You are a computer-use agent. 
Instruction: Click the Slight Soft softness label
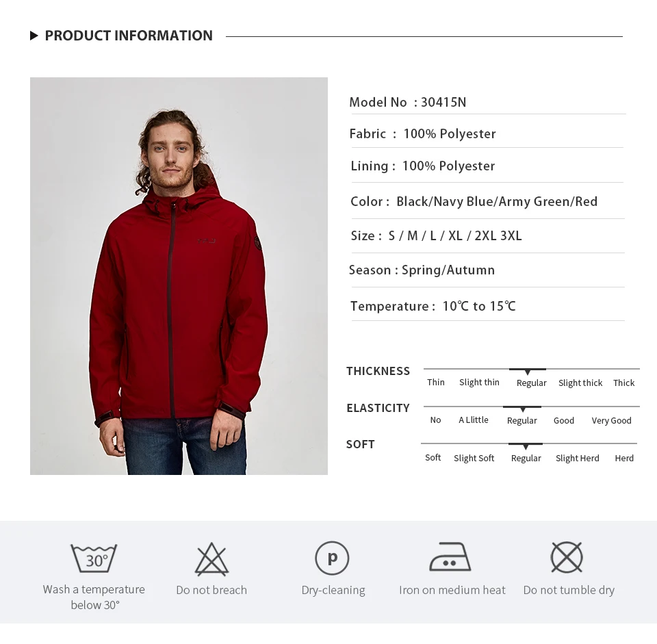[474, 459]
